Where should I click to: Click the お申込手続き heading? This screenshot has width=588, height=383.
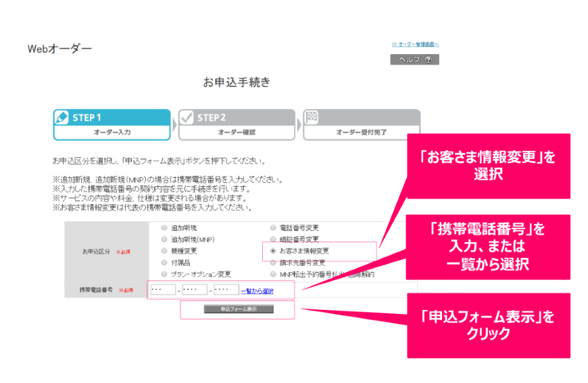tap(237, 82)
